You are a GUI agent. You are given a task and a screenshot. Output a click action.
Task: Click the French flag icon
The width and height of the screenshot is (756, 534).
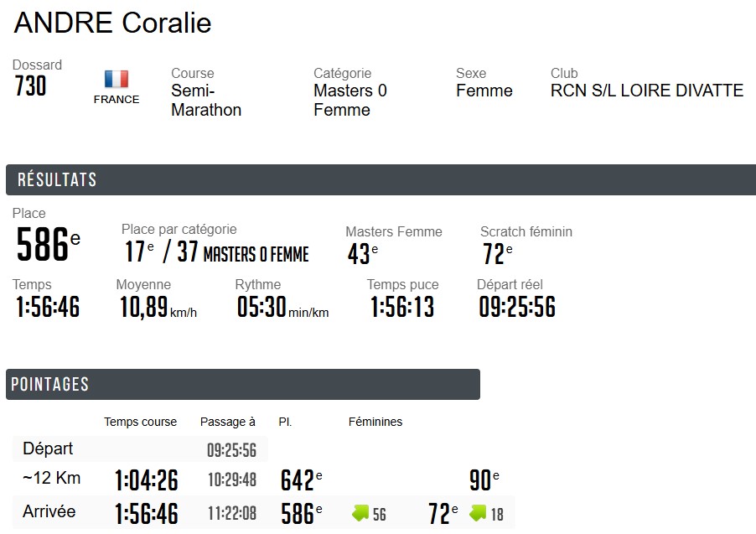pyautogui.click(x=117, y=80)
